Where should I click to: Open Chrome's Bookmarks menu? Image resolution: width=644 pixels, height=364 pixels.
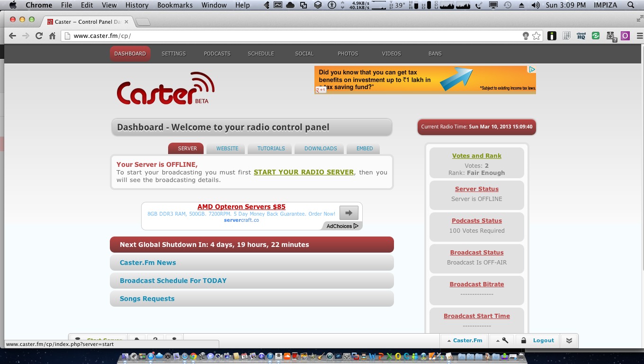175,5
